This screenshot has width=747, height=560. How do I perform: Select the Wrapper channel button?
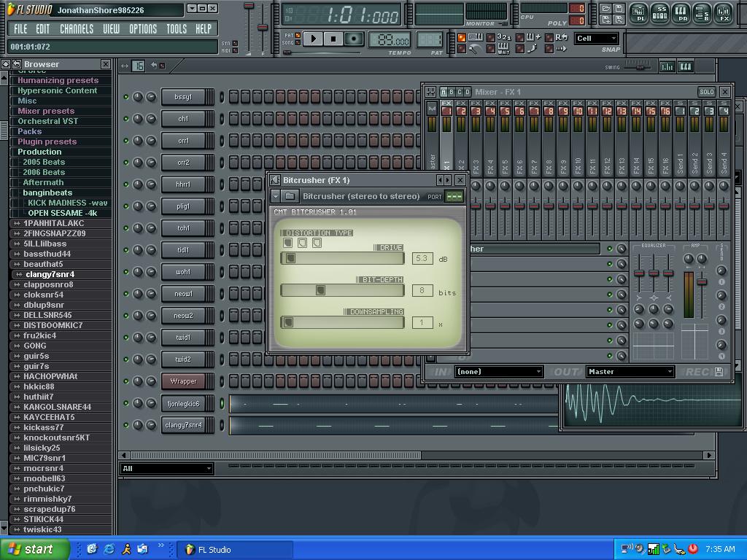point(183,381)
